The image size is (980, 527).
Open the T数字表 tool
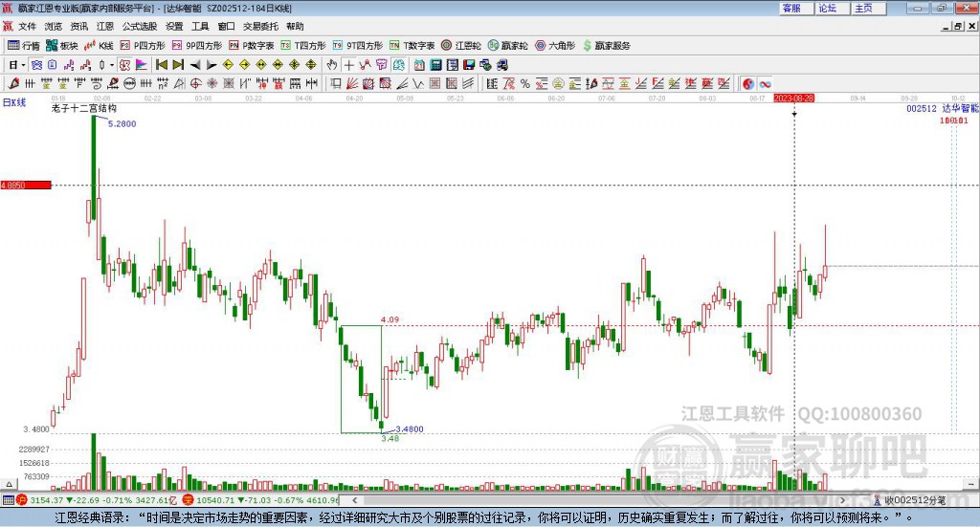pyautogui.click(x=412, y=46)
